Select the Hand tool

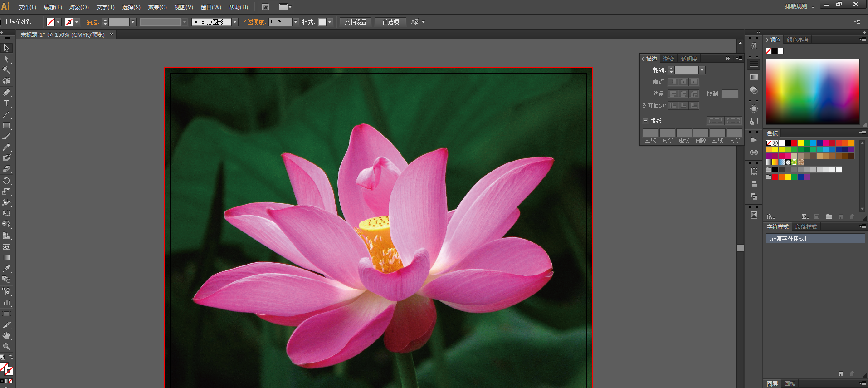tap(6, 336)
